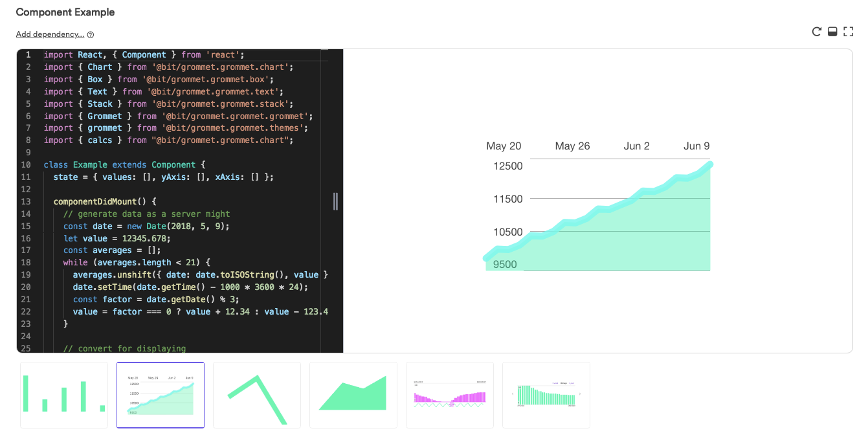This screenshot has height=433, width=868.
Task: Select the dense green bar chart thumbnail
Action: [x=546, y=395]
